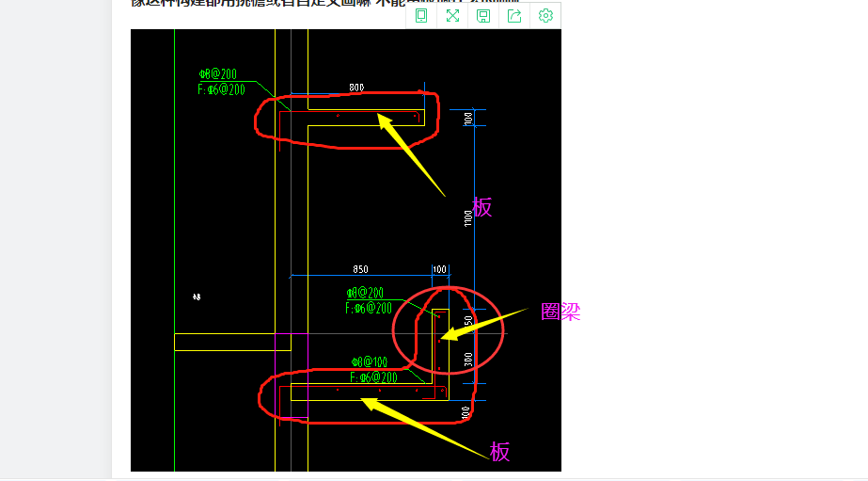Select the 800 dimension text
Image resolution: width=868 pixels, height=481 pixels.
(x=356, y=88)
